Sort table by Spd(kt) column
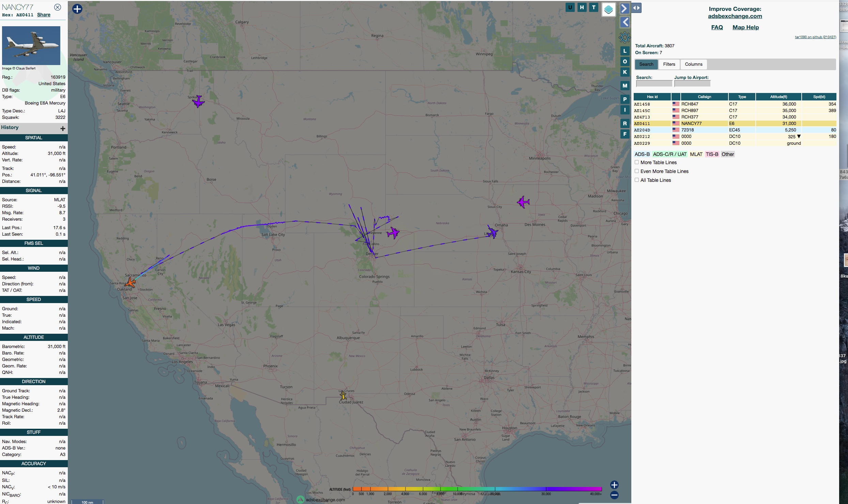Screen dimensions: 848x504 tap(819, 97)
